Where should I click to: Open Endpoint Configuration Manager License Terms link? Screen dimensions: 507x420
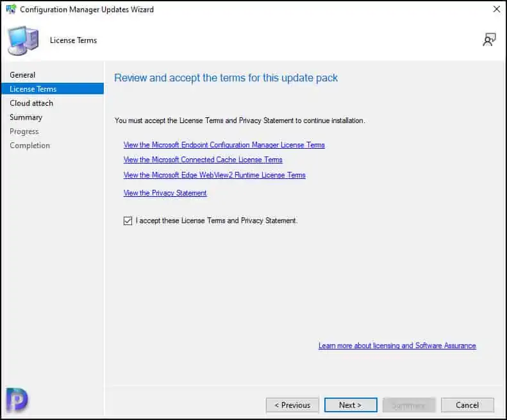tap(224, 145)
